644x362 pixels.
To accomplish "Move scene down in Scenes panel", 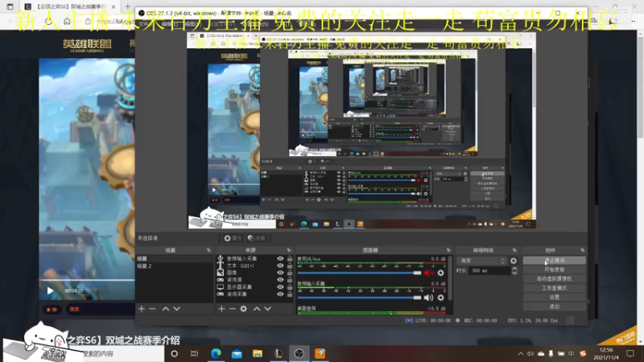I will point(176,309).
